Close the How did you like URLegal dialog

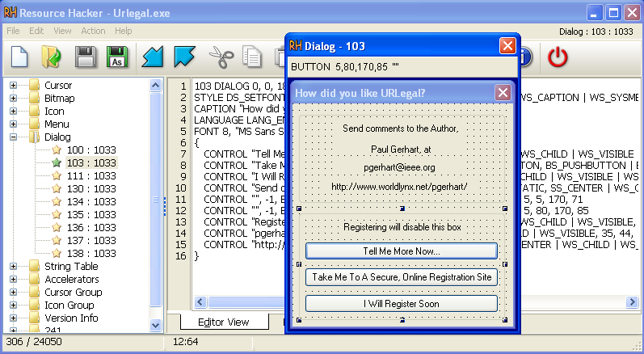[503, 93]
